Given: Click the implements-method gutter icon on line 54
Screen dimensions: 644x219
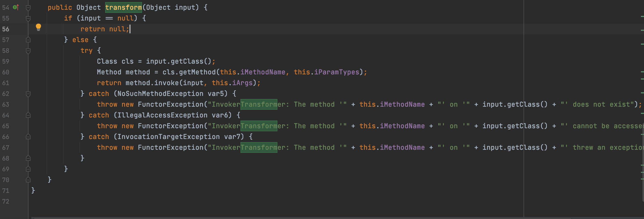Looking at the screenshot, I should (x=16, y=7).
